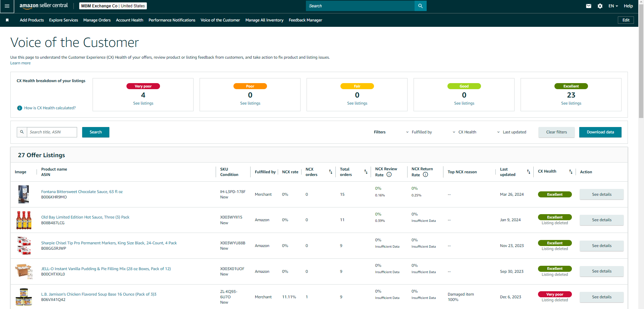
Task: Click the Excellent badge in the breakdown
Action: pos(571,86)
